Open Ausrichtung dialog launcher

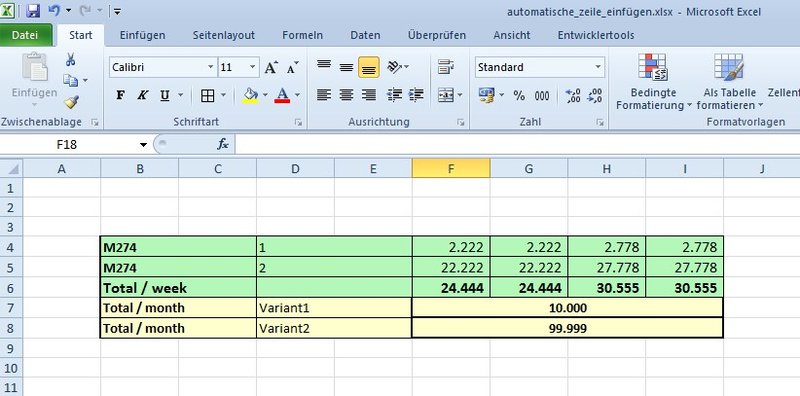(x=461, y=122)
